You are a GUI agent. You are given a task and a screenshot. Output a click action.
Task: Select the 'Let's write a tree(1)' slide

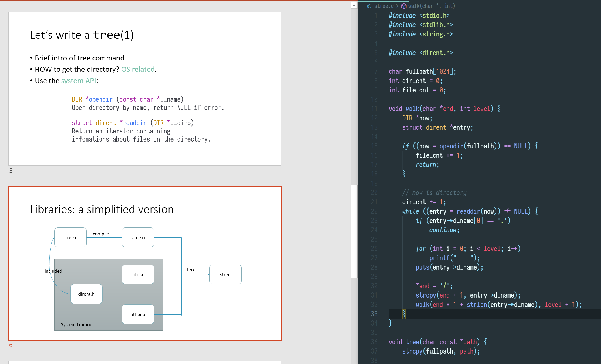[x=144, y=88]
